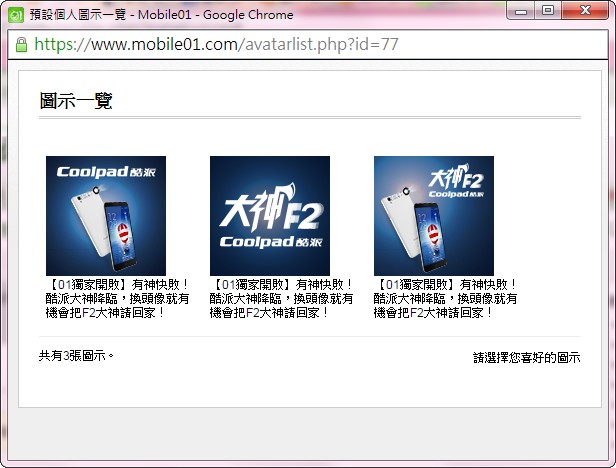Choose the 大神F2 Coolpad logo-only avatar
The height and width of the screenshot is (468, 616).
(270, 216)
